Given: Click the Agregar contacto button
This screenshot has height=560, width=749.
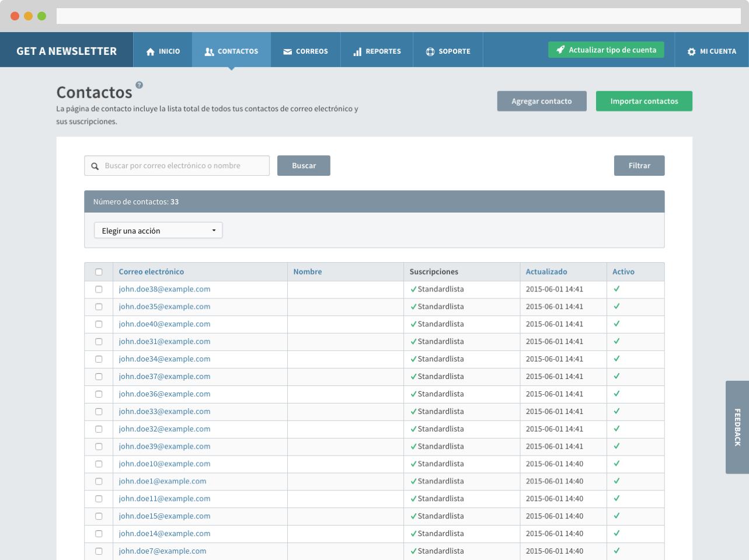Looking at the screenshot, I should click(541, 101).
